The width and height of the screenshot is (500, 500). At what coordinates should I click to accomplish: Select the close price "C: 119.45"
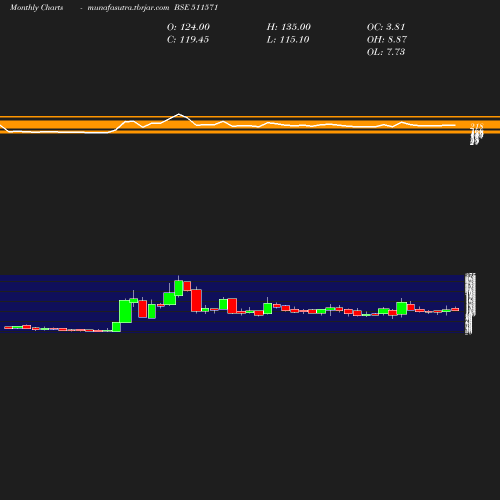click(x=188, y=40)
